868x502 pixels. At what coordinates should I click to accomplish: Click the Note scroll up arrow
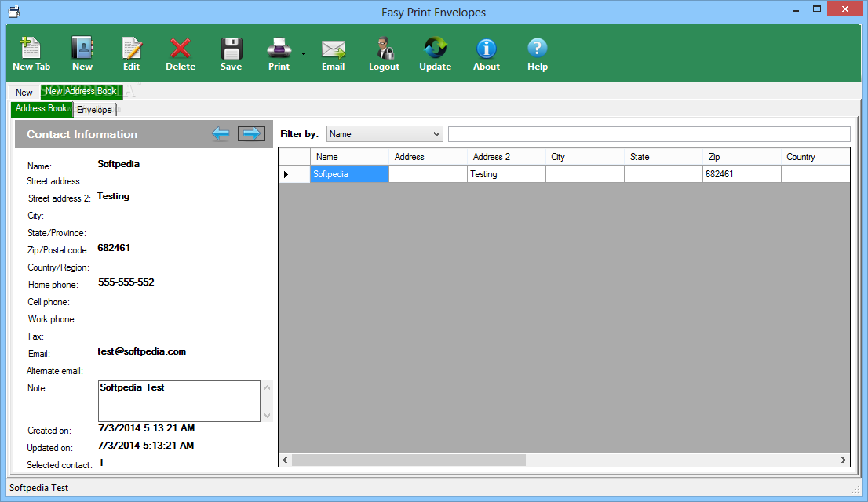pyautogui.click(x=268, y=387)
